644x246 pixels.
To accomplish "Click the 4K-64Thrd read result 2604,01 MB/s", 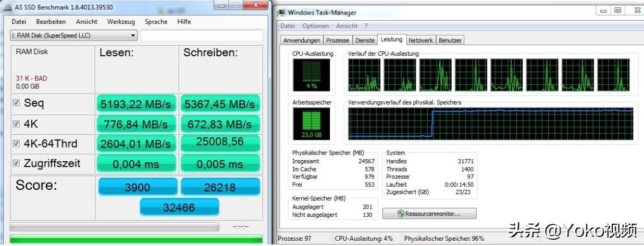I will [135, 144].
